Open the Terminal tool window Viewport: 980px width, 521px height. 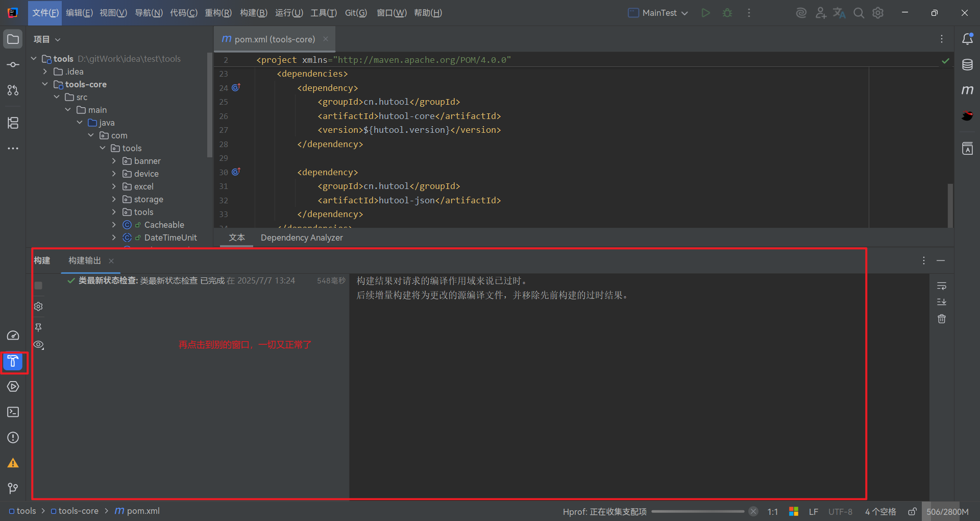13,412
